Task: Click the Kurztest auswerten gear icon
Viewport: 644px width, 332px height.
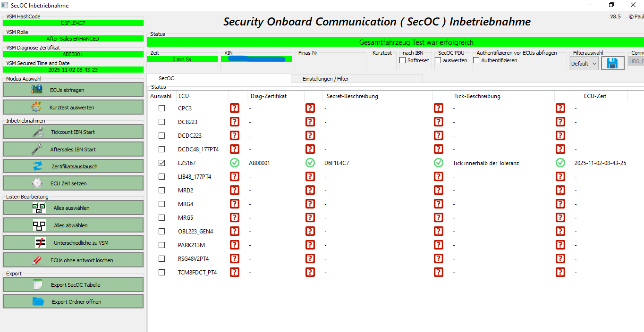Action: 36,107
